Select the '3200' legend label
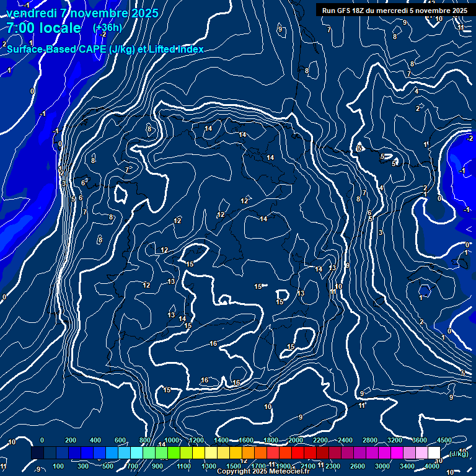 [395, 440]
